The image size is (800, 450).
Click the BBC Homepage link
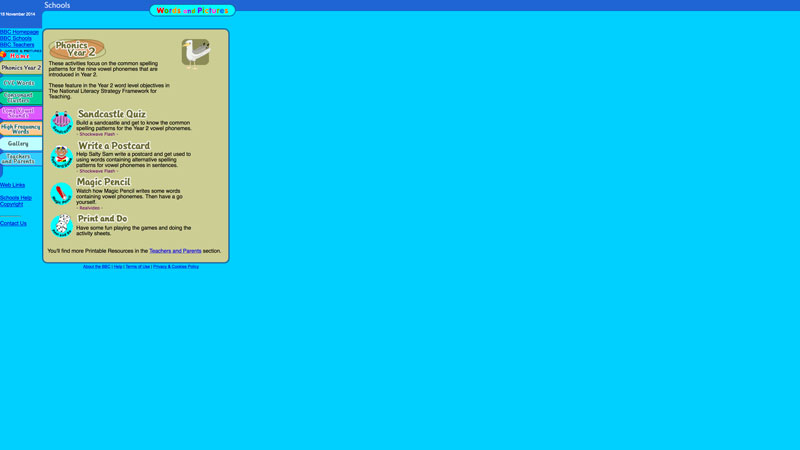tap(19, 32)
